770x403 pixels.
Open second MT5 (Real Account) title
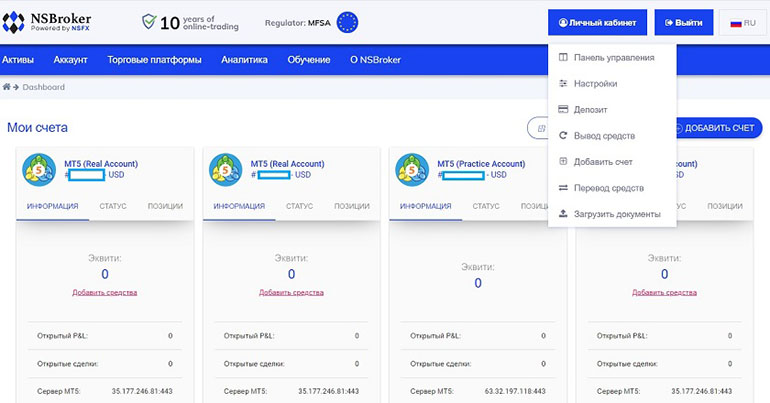coord(287,164)
